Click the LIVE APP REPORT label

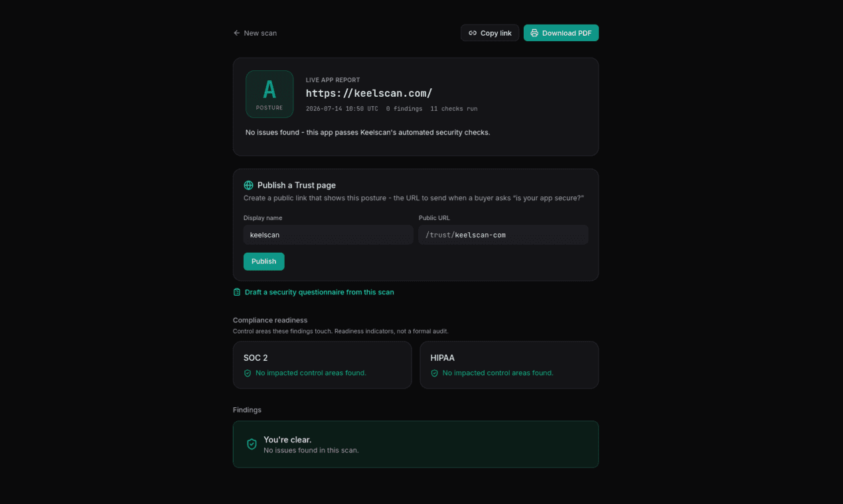333,80
